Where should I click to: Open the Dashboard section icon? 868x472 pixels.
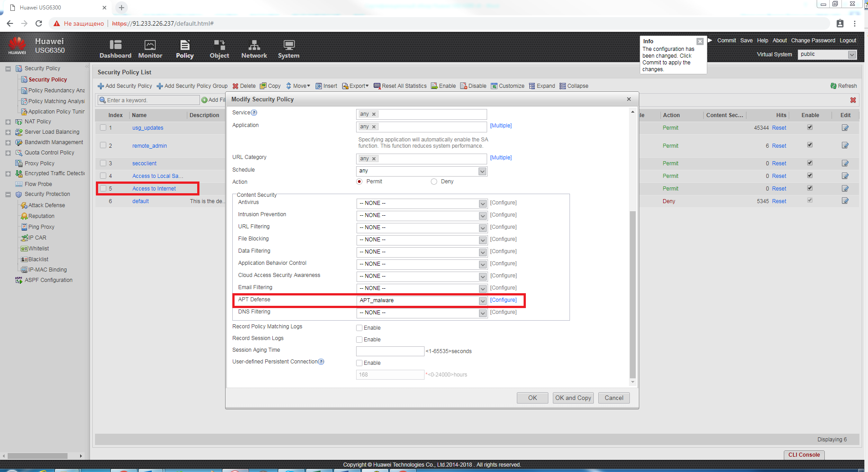tap(115, 45)
